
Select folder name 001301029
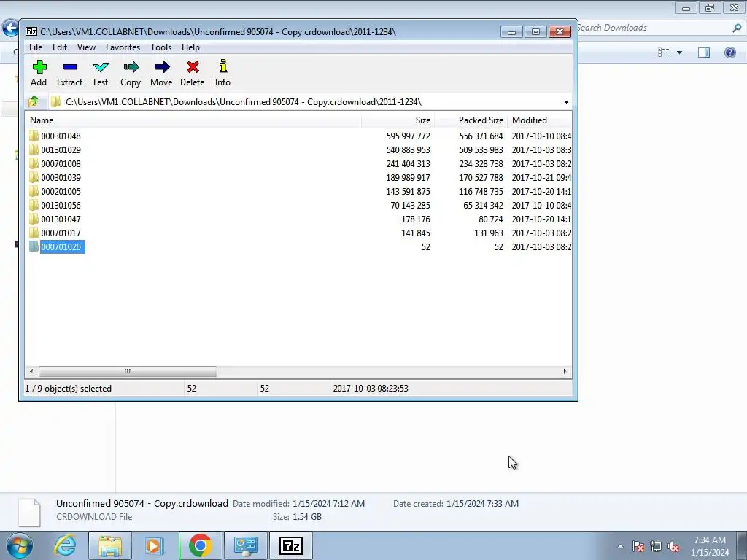[61, 149]
